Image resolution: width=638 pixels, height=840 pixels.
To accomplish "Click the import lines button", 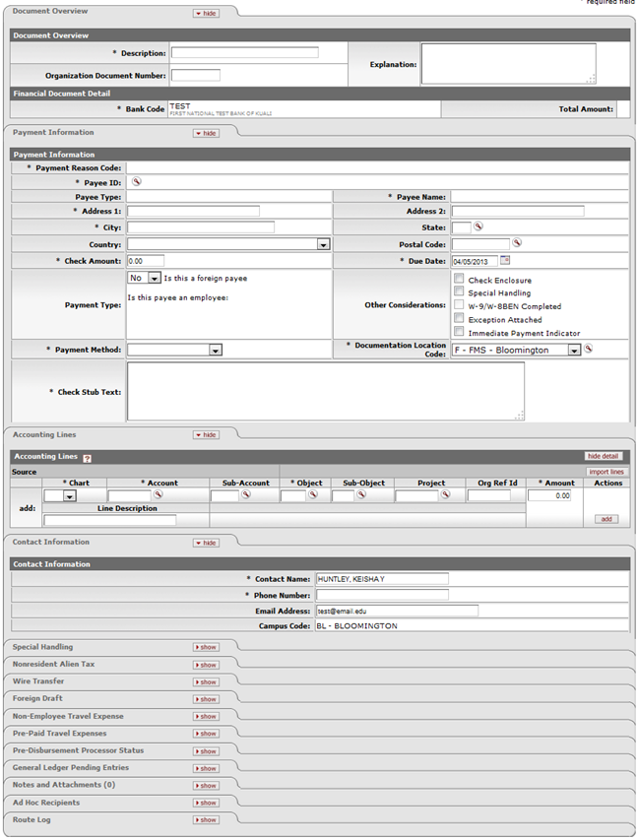I will click(x=606, y=472).
